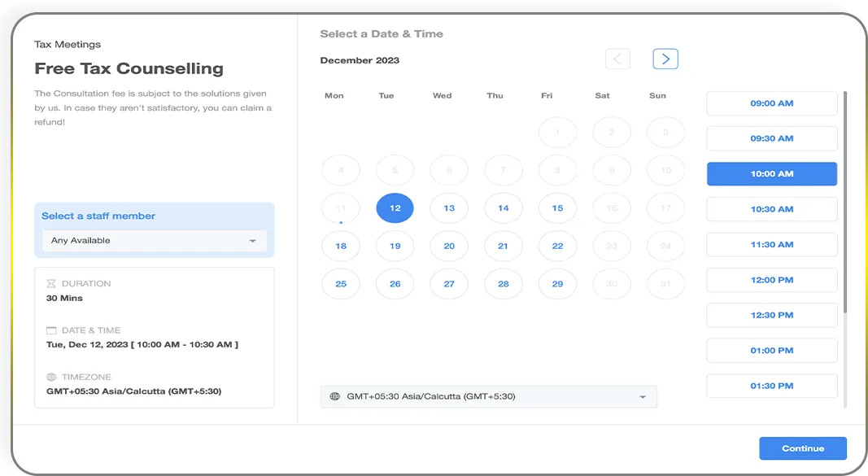This screenshot has width=868, height=476.
Task: Open the Any Available staff dropdown
Action: [155, 241]
